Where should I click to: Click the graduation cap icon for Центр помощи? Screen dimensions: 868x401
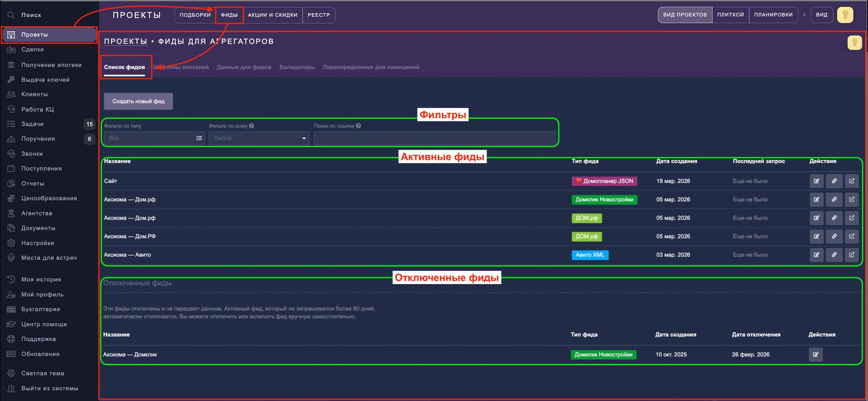[11, 324]
